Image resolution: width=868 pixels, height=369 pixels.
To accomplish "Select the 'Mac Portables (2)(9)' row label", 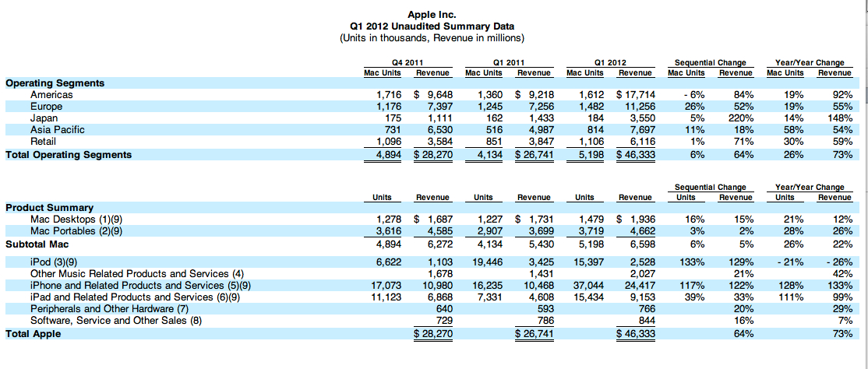I will tap(76, 230).
